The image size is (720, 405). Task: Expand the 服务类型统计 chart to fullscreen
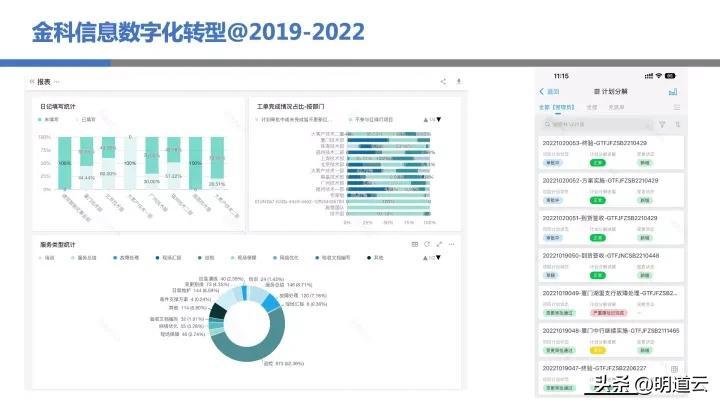point(438,243)
